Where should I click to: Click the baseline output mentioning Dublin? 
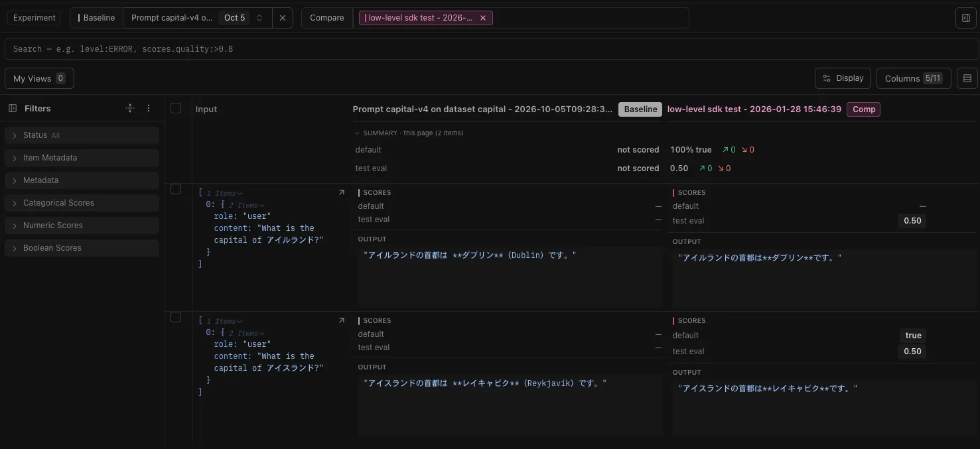(470, 255)
